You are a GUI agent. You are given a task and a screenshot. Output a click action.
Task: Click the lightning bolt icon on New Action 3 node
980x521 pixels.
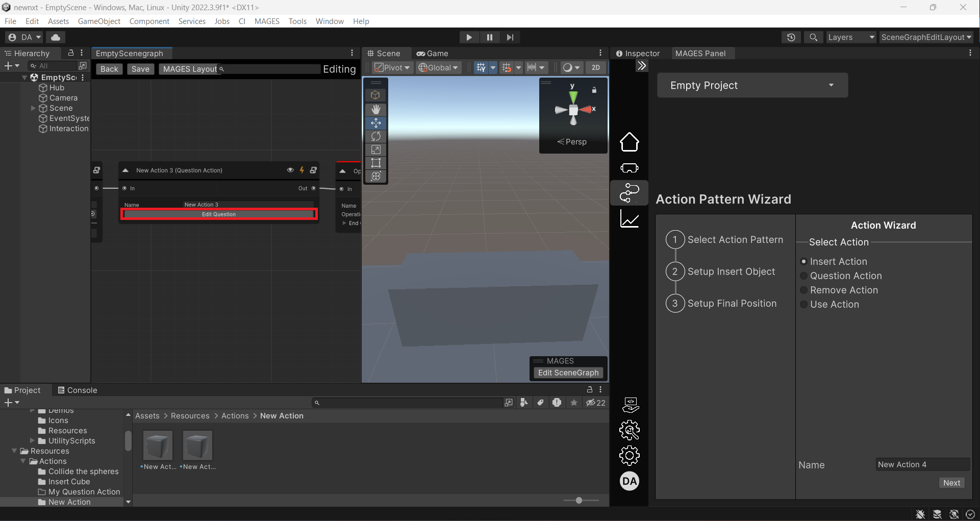(302, 170)
